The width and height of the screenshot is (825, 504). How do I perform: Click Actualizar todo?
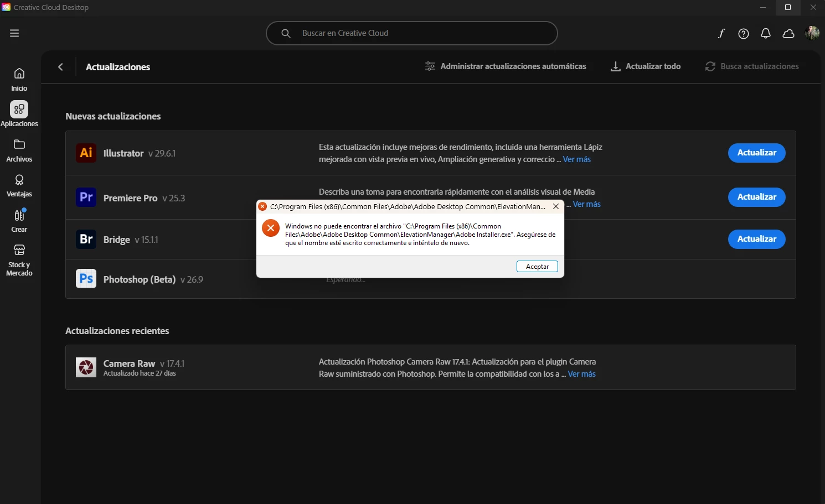tap(646, 66)
